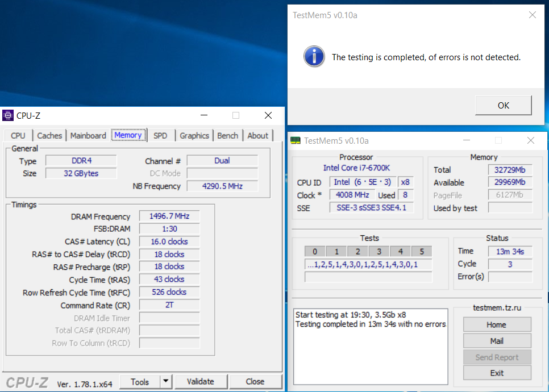Click the CAS# Latency value 16.0 clocks
The width and height of the screenshot is (549, 392).
169,241
